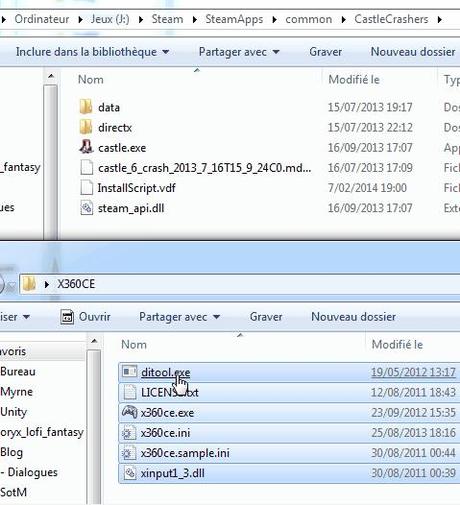Select the castle.exe application icon
Viewport: 460px width, 505px height.
[86, 147]
